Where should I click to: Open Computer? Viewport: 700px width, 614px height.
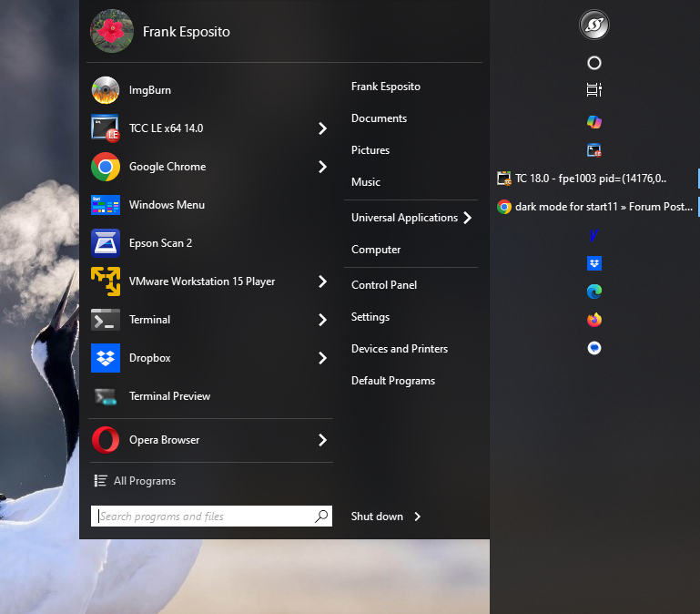coord(376,250)
